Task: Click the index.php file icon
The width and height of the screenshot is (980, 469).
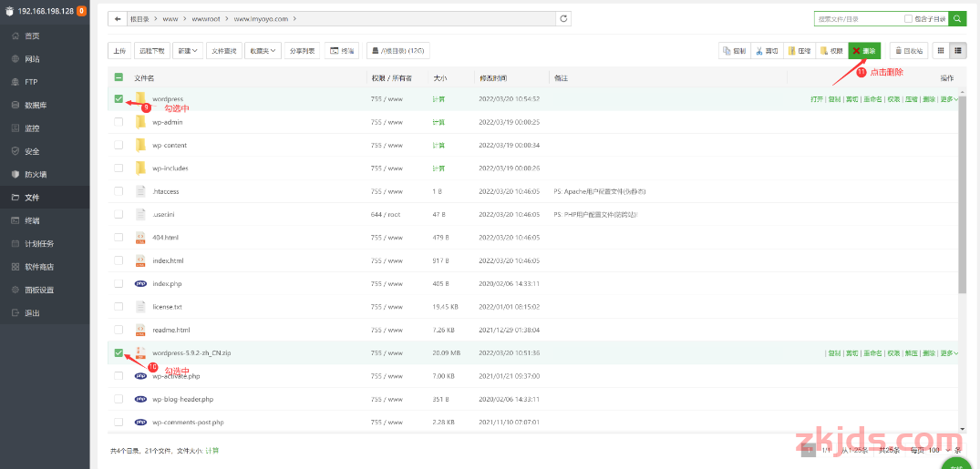Action: pyautogui.click(x=140, y=283)
